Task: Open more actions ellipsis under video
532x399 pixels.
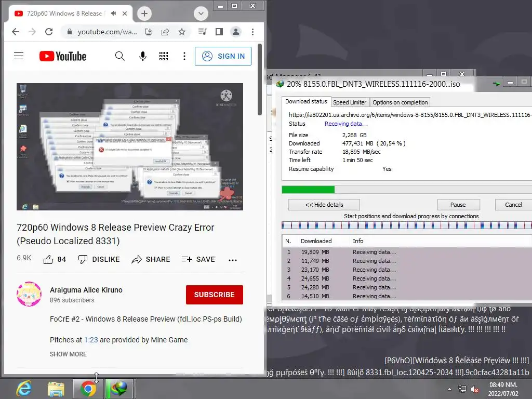Action: [x=233, y=260]
